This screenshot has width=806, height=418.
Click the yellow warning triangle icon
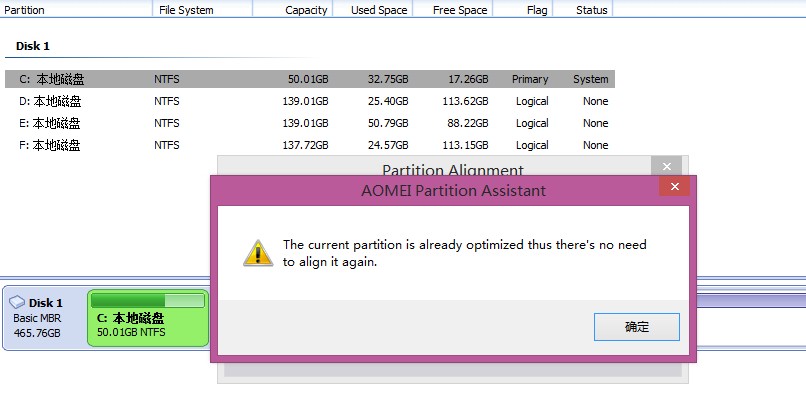tap(258, 253)
